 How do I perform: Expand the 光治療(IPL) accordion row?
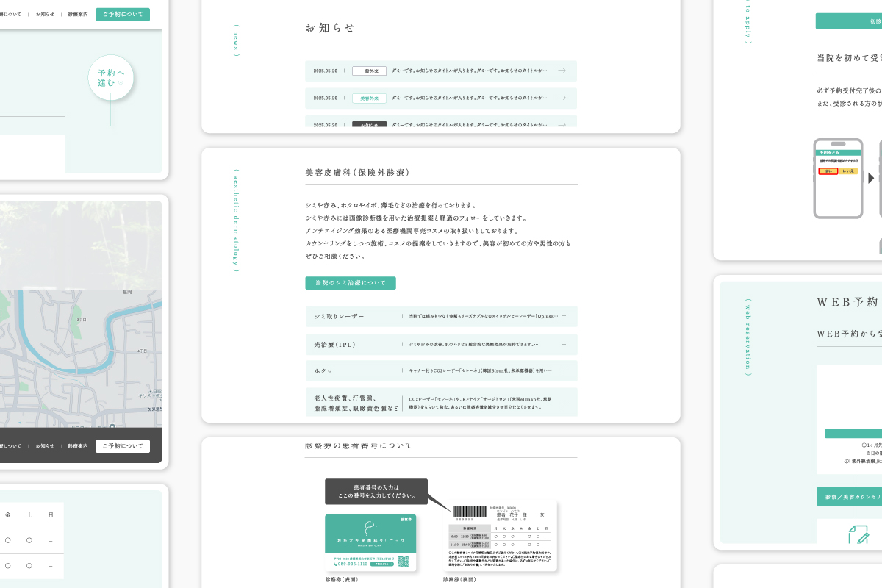(x=564, y=344)
